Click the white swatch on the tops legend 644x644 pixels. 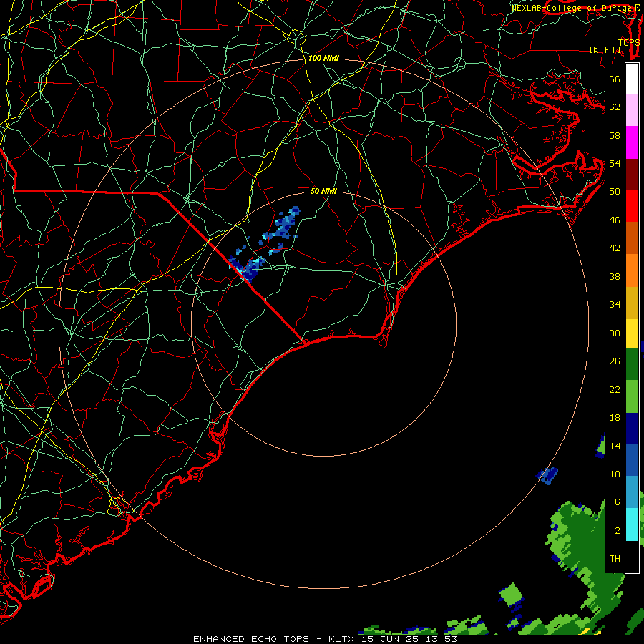coord(632,79)
